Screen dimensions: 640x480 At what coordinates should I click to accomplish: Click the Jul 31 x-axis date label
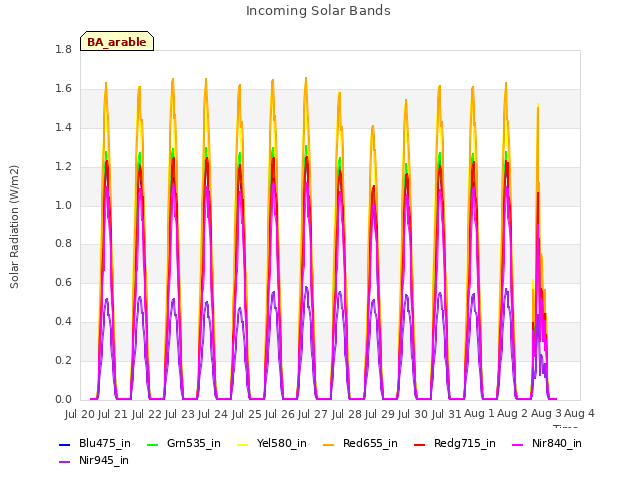(x=446, y=414)
